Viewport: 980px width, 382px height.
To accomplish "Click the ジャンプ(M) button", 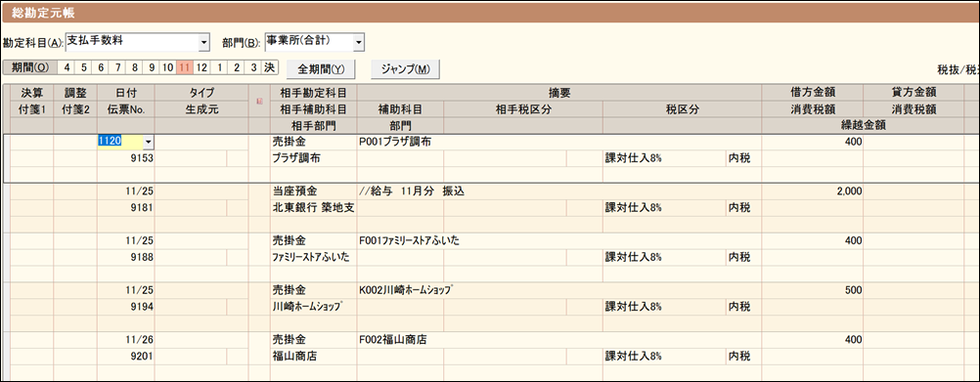I will pyautogui.click(x=406, y=68).
